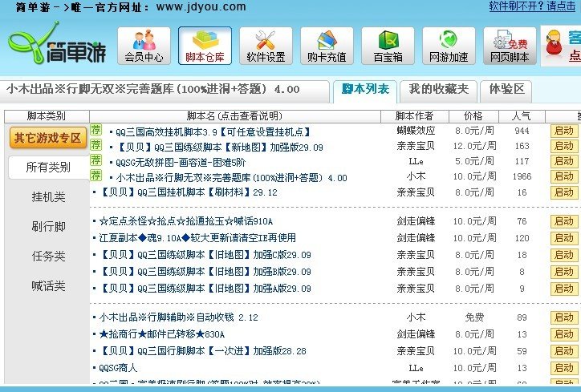Click 荐 badge beside QQ三国高效挂机脚本3.9
Viewport: 581px width, 392px height.
click(95, 130)
